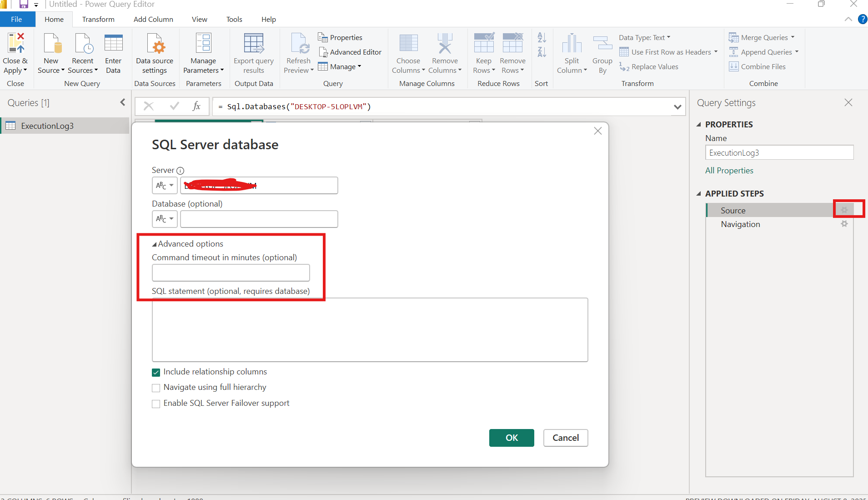The height and width of the screenshot is (500, 868).
Task: Click Export query results icon
Action: pyautogui.click(x=254, y=43)
